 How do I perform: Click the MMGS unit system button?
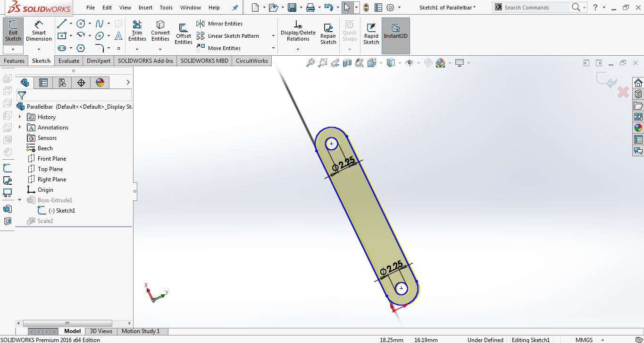pos(584,340)
